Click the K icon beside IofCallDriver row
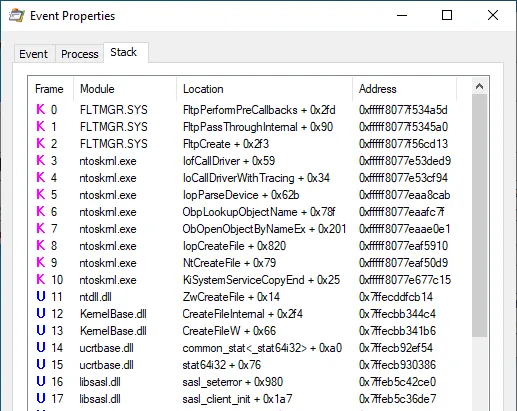517x411 pixels. coord(41,160)
